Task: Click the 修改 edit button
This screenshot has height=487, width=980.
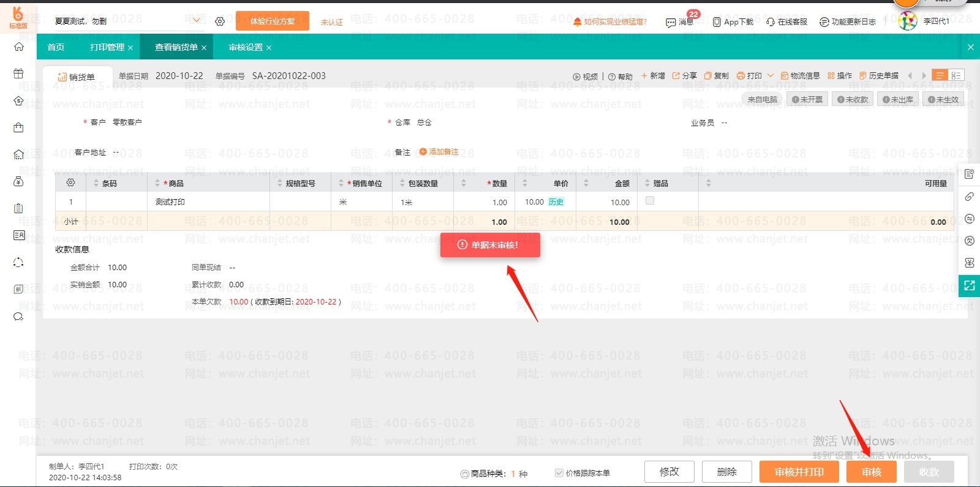Action: click(x=669, y=472)
